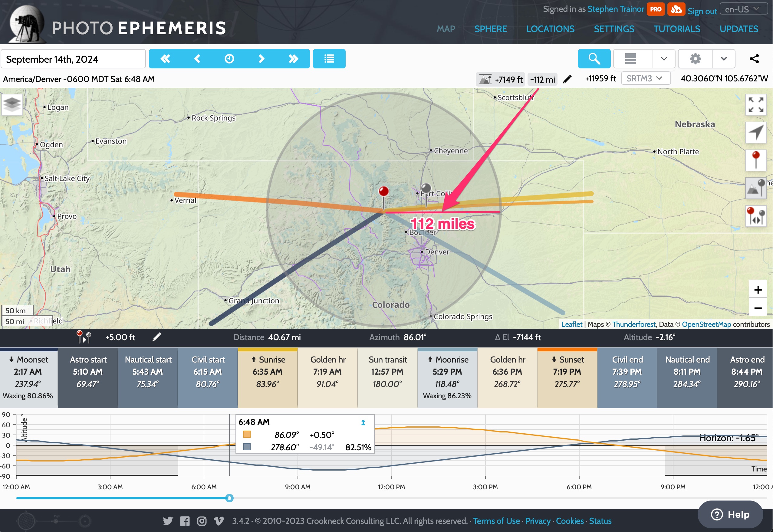Click the Leaflet attribution link

pos(572,324)
